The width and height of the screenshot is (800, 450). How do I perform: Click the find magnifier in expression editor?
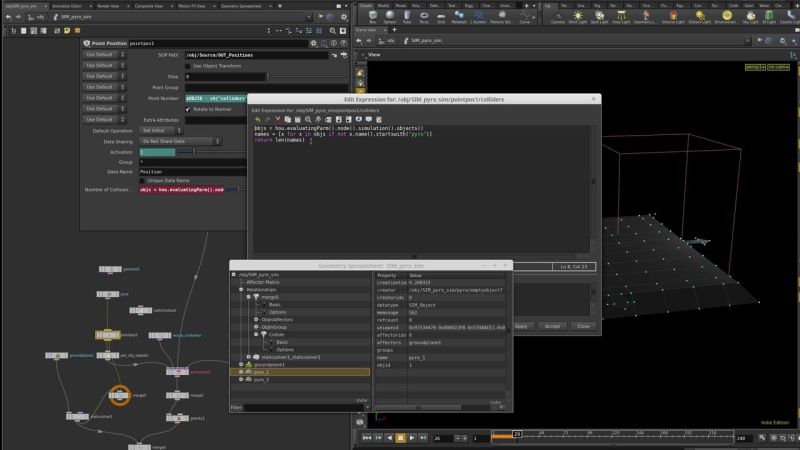pyautogui.click(x=308, y=120)
